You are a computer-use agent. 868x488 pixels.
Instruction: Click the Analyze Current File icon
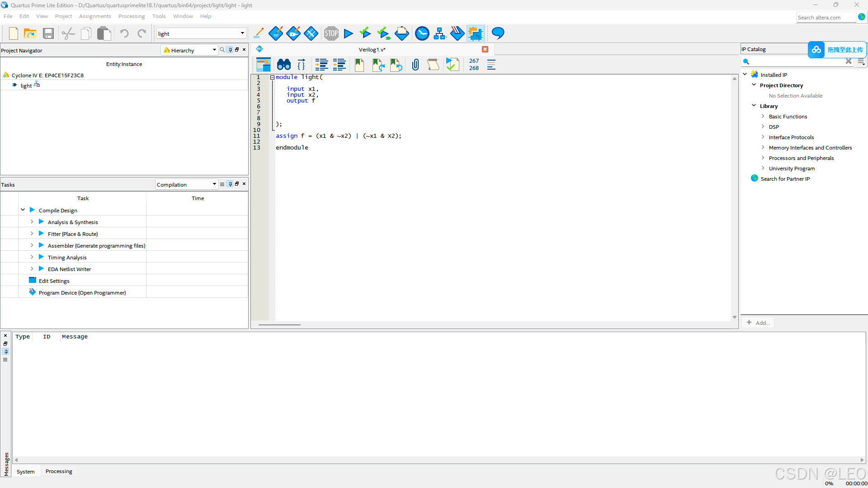(452, 65)
